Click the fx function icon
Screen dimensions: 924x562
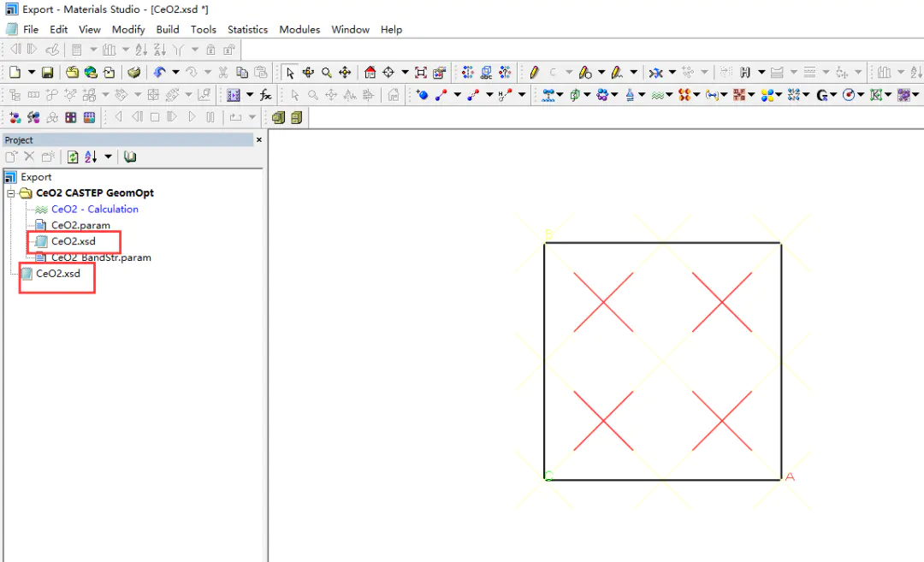pyautogui.click(x=266, y=95)
